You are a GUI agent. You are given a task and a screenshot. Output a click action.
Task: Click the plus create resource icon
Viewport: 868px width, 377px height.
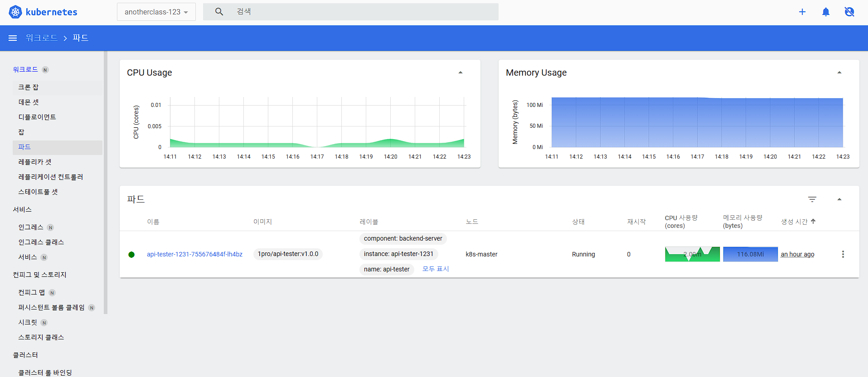802,12
